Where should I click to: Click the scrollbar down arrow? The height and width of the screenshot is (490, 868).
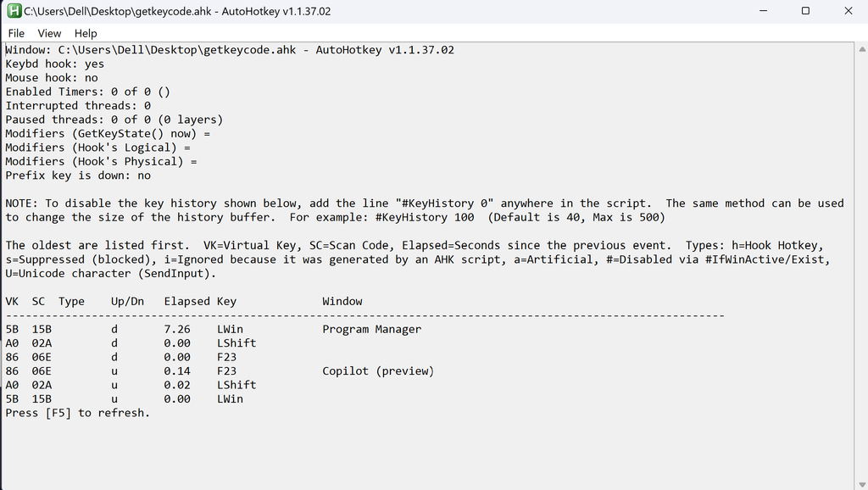[x=860, y=482]
